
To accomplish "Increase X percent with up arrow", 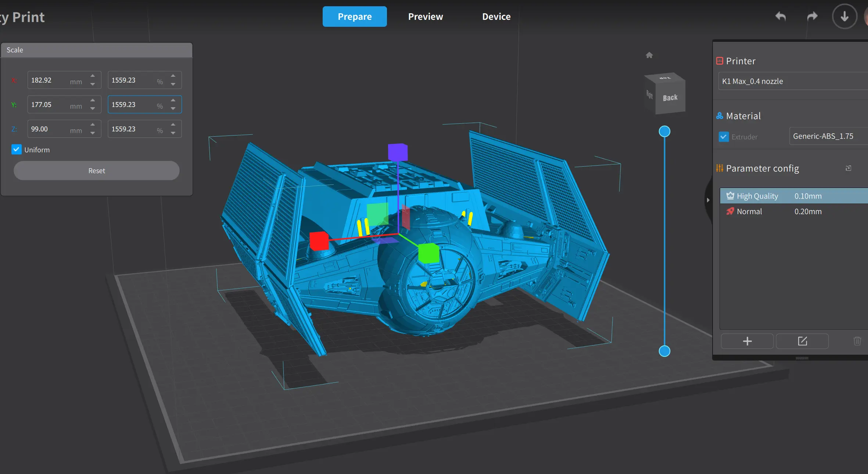I will pyautogui.click(x=173, y=76).
